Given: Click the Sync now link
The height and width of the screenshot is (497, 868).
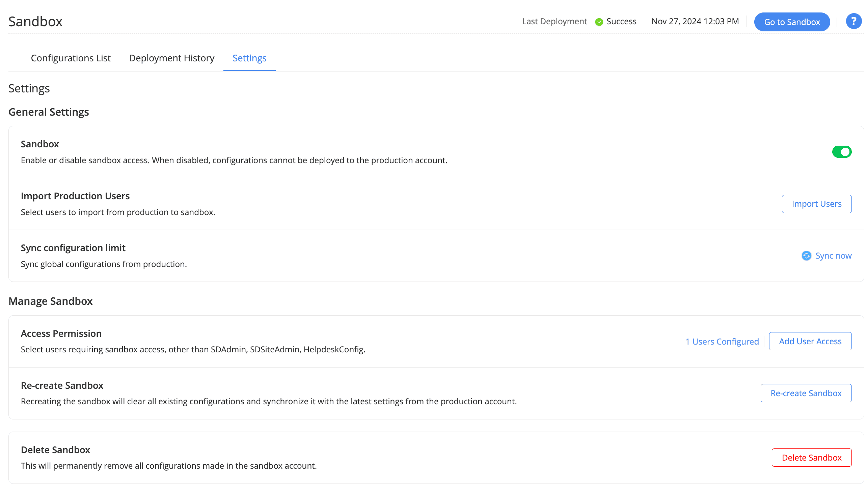Looking at the screenshot, I should [833, 256].
